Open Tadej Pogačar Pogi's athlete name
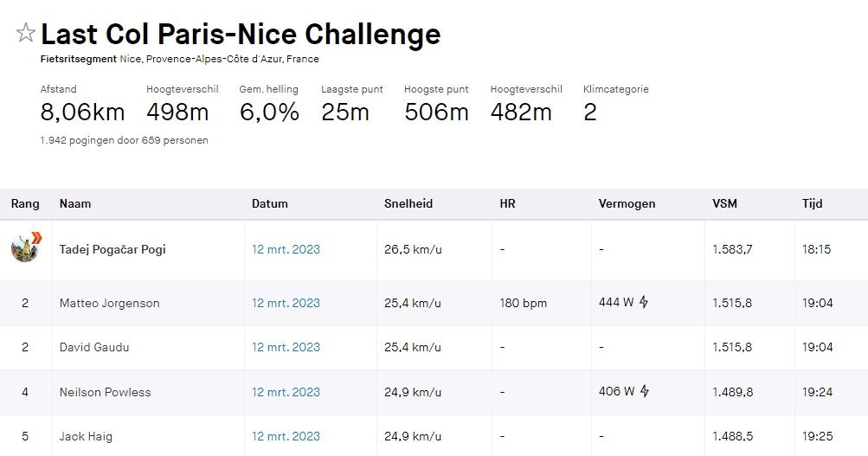868x456 pixels. click(x=113, y=249)
